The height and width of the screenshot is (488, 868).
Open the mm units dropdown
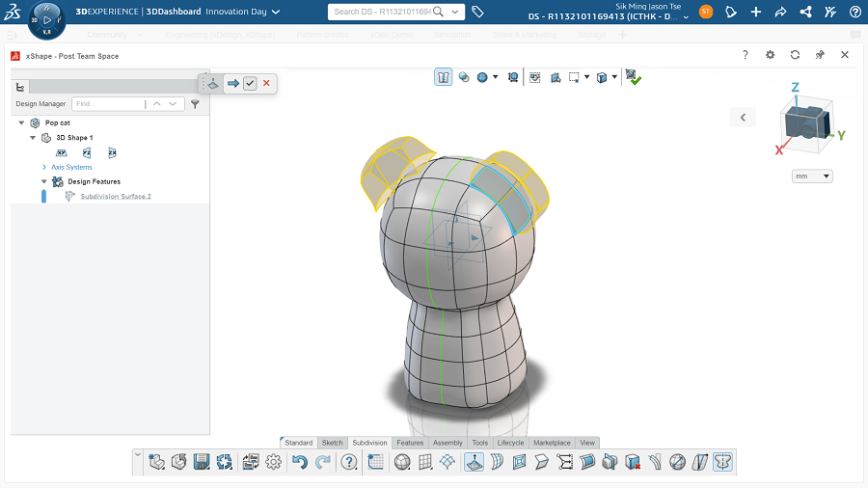pyautogui.click(x=812, y=176)
